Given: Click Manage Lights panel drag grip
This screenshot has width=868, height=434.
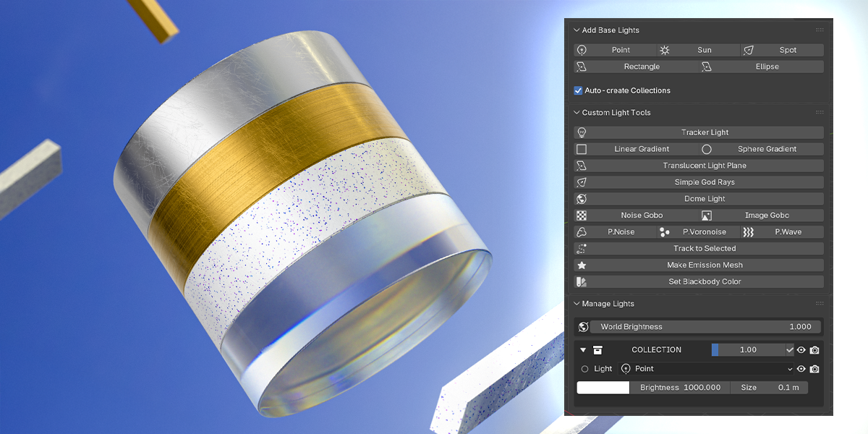Looking at the screenshot, I should tap(820, 304).
